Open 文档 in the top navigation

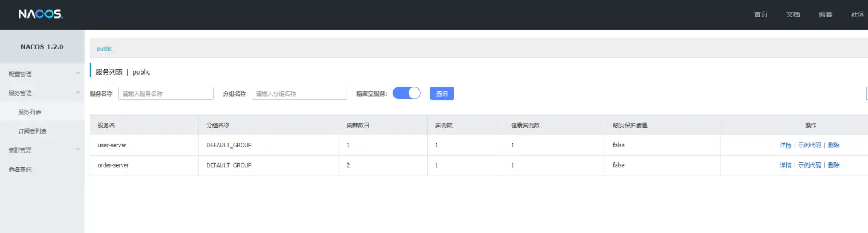click(x=793, y=14)
